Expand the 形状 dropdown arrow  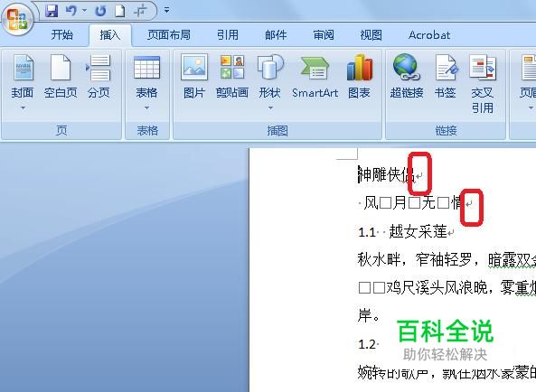point(270,107)
